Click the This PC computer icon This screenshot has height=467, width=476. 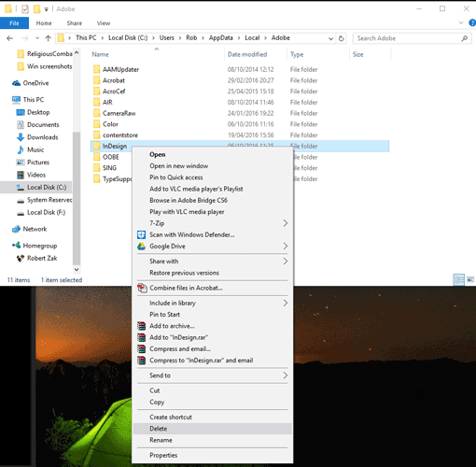[16, 100]
